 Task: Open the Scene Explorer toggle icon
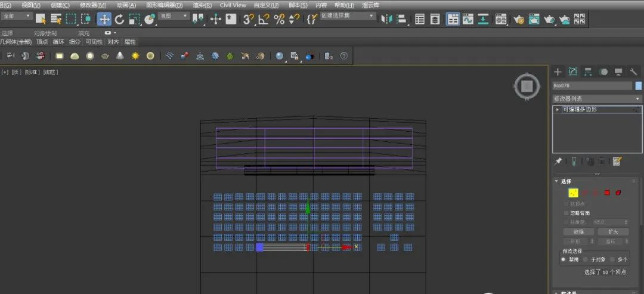[x=420, y=19]
